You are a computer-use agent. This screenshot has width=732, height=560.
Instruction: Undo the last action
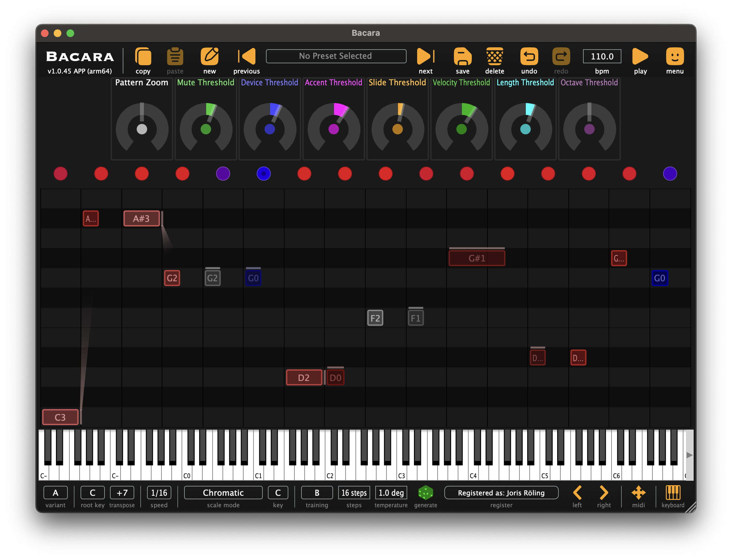tap(529, 56)
